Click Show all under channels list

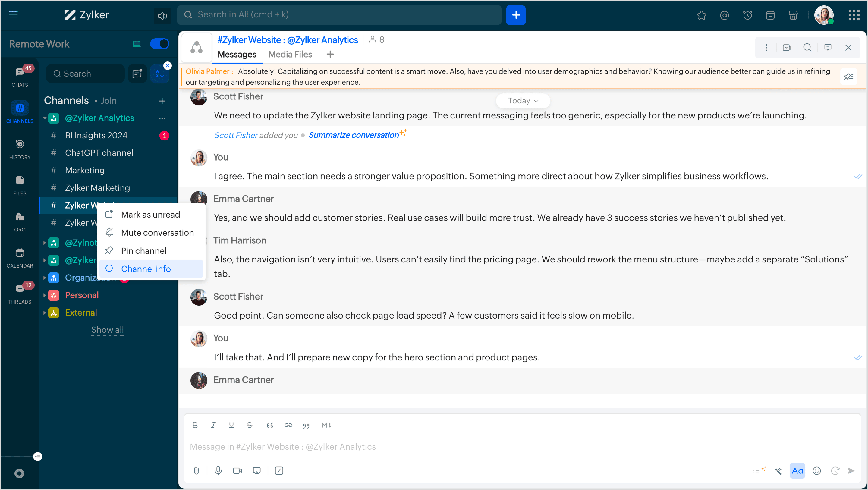107,330
